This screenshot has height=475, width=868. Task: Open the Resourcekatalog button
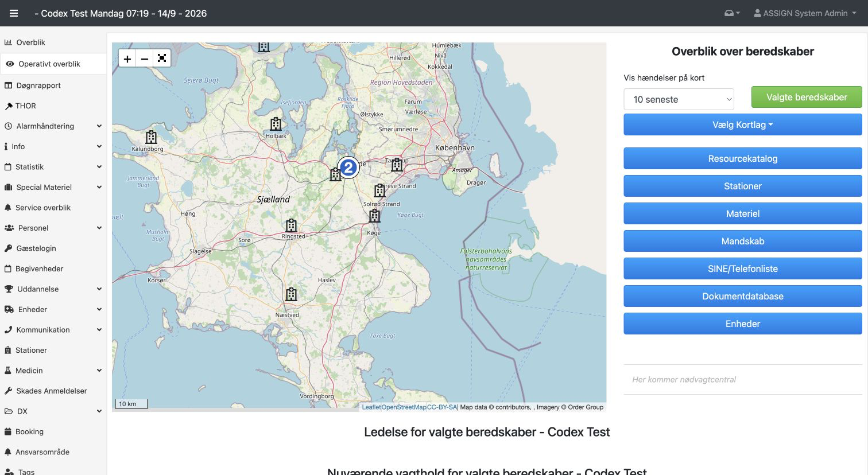pos(743,158)
